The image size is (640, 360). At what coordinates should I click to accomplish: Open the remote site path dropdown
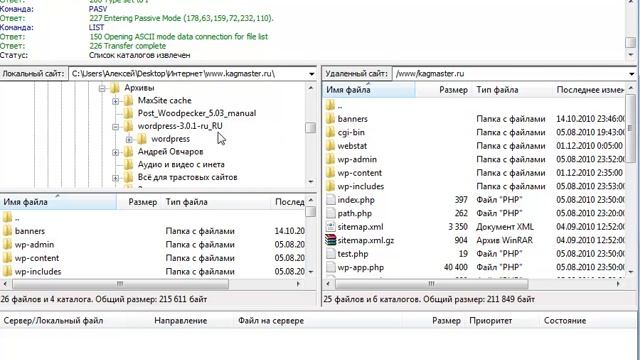pyautogui.click(x=631, y=74)
